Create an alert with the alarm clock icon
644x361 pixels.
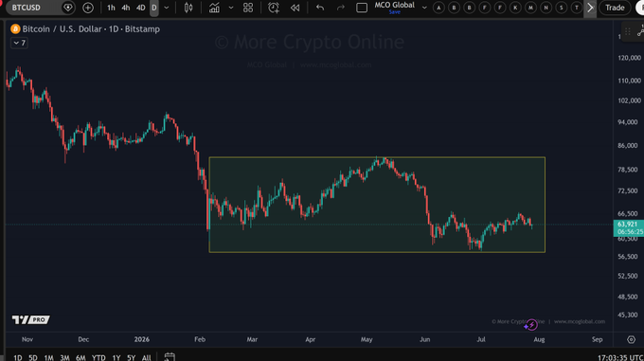274,8
